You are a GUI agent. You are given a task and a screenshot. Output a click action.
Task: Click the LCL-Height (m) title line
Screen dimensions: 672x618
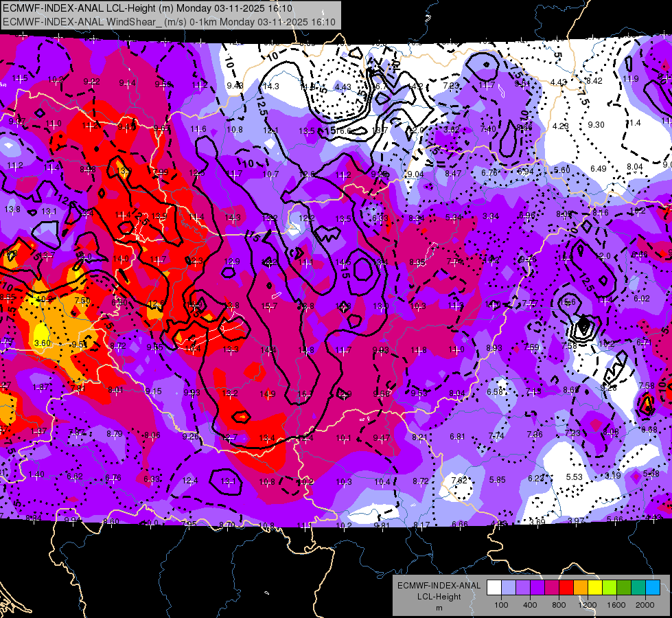(x=148, y=8)
